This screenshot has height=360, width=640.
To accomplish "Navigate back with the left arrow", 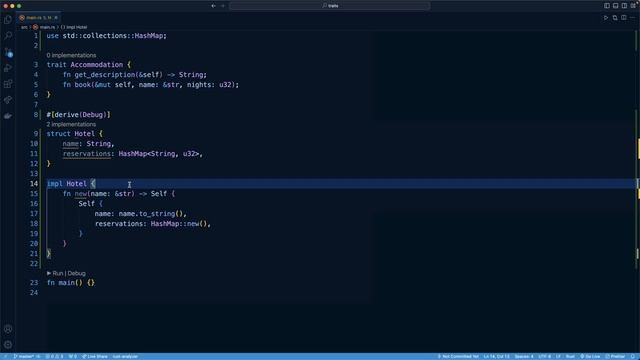I will coord(213,6).
